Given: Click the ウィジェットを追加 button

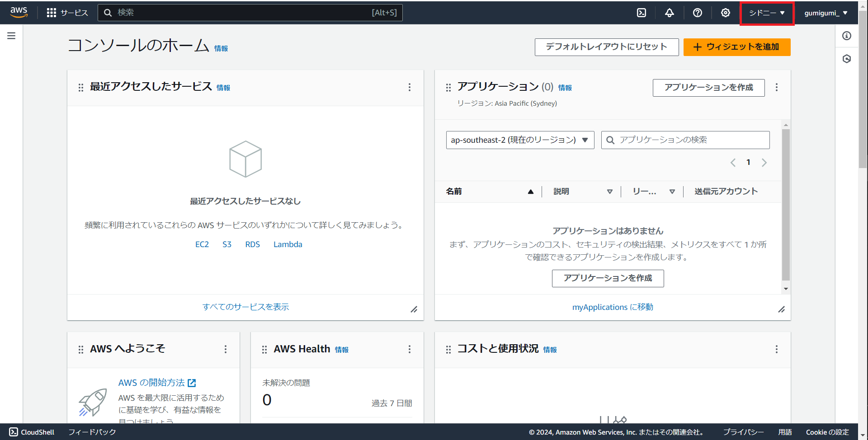Looking at the screenshot, I should 736,47.
